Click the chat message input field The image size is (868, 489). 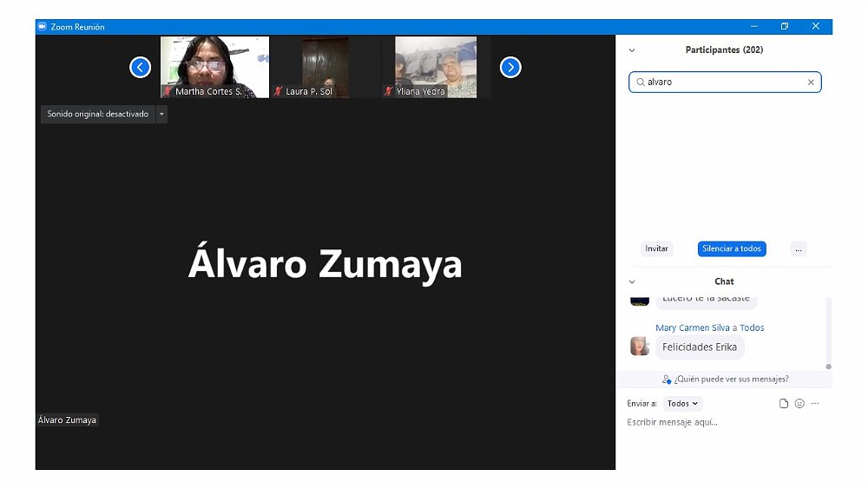[720, 423]
